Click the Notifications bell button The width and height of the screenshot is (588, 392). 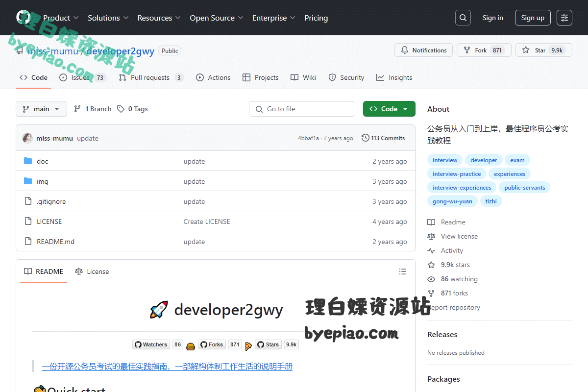click(x=424, y=50)
